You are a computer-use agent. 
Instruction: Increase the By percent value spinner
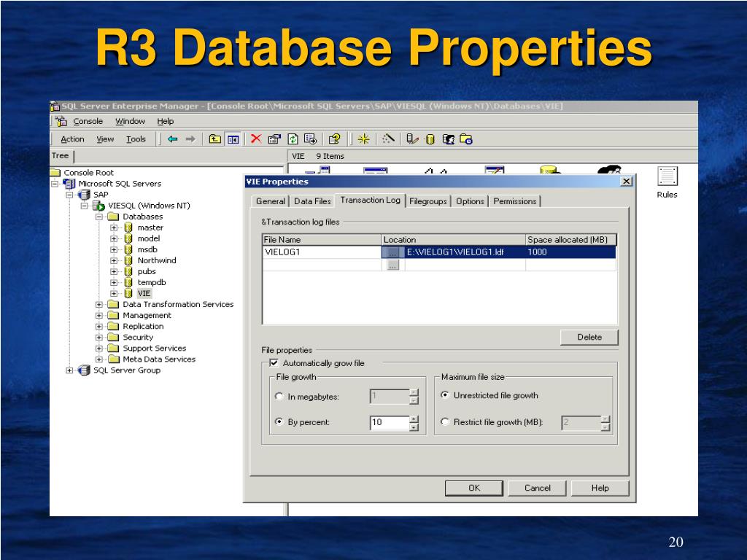coord(414,419)
